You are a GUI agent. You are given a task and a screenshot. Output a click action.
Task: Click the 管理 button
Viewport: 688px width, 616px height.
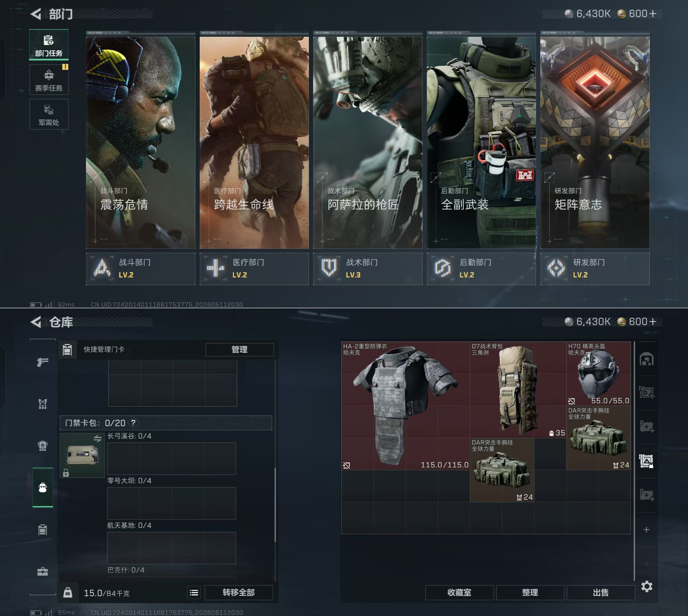pyautogui.click(x=239, y=349)
